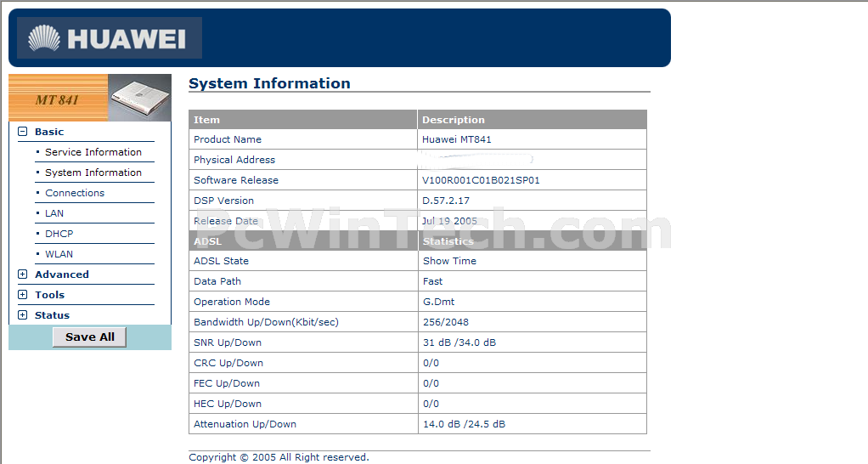Screen dimensions: 868x464
Task: Click the 'Item' column header
Action: point(206,120)
